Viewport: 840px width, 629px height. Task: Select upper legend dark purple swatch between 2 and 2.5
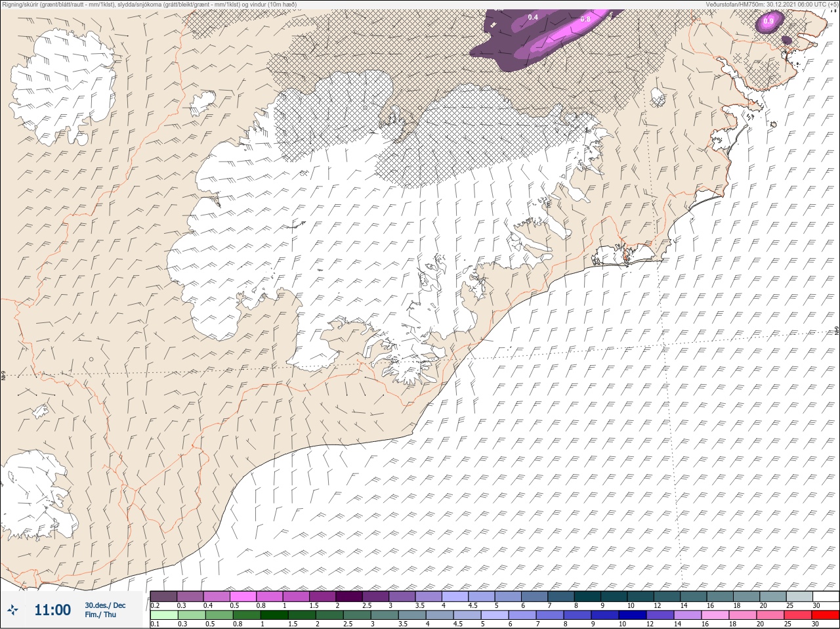pyautogui.click(x=349, y=596)
